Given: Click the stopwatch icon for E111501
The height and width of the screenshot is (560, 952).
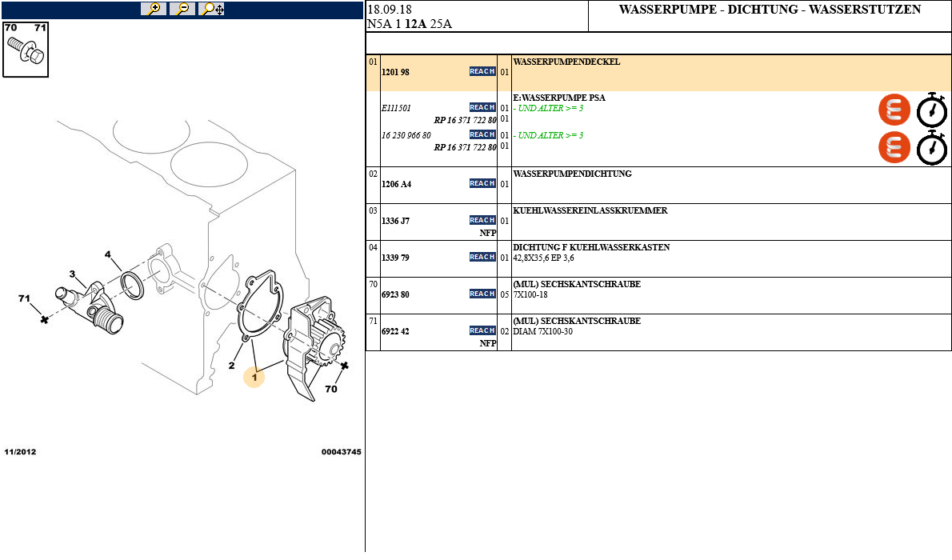Looking at the screenshot, I should (x=932, y=110).
